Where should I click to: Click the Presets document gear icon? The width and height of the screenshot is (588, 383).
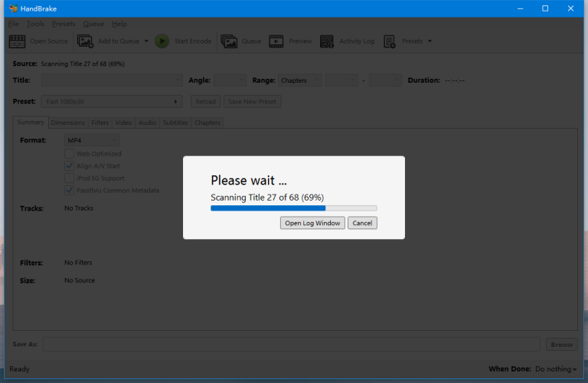(x=390, y=41)
